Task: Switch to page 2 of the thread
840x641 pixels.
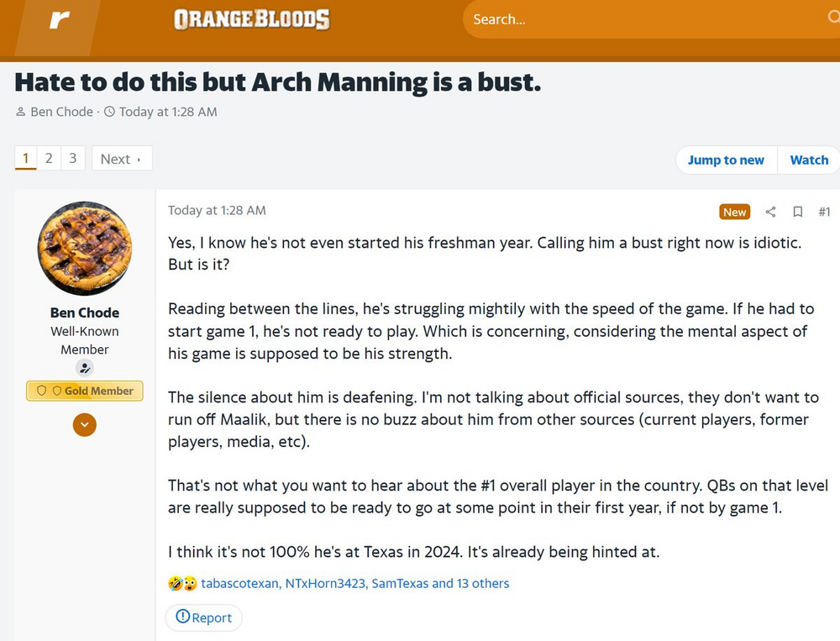Action: [x=49, y=158]
